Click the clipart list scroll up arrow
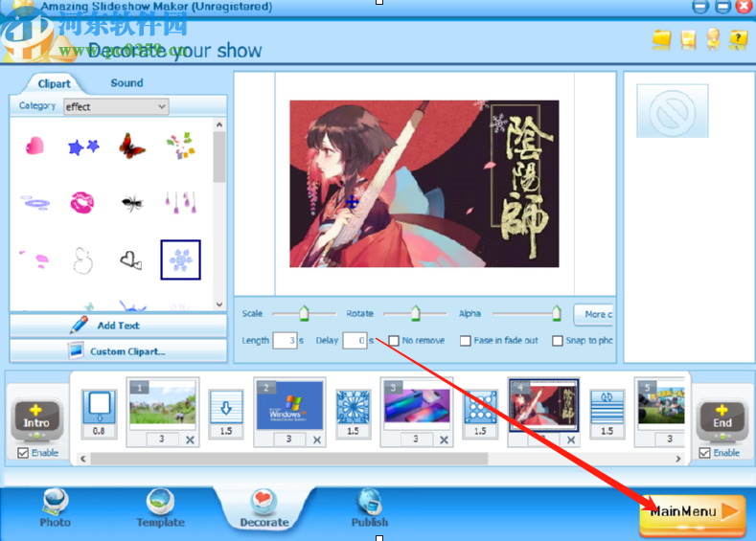Screen dimensions: 756x541 tap(219, 124)
